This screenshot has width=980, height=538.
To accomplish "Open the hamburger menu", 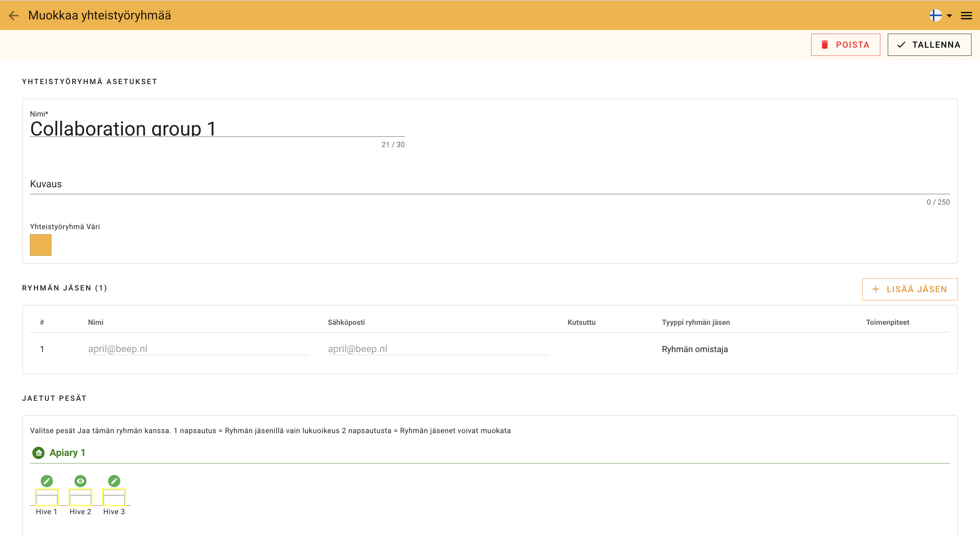I will [x=966, y=16].
